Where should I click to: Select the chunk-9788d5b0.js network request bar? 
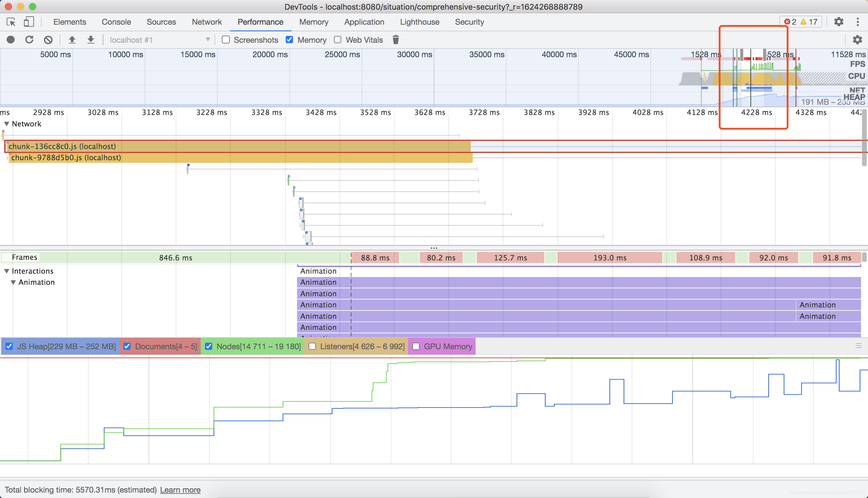click(240, 158)
